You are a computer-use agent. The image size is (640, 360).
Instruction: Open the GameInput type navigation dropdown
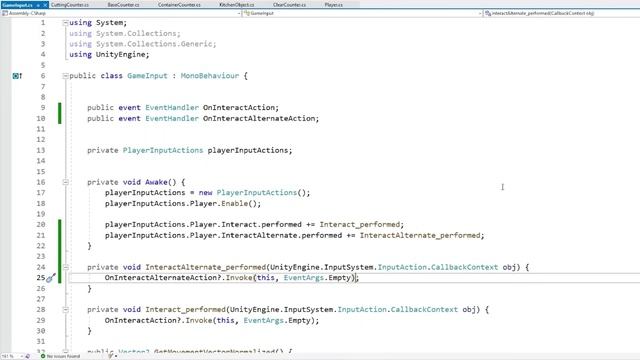tap(363, 13)
